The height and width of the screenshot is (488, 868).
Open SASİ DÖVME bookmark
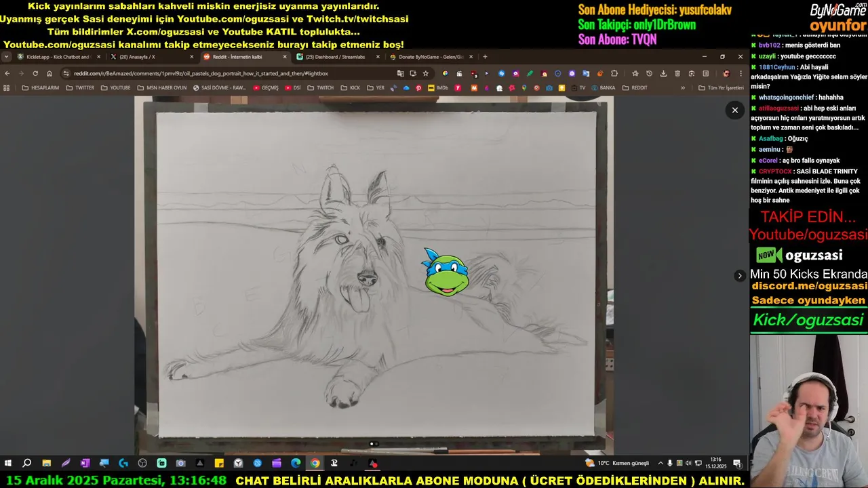pyautogui.click(x=219, y=87)
